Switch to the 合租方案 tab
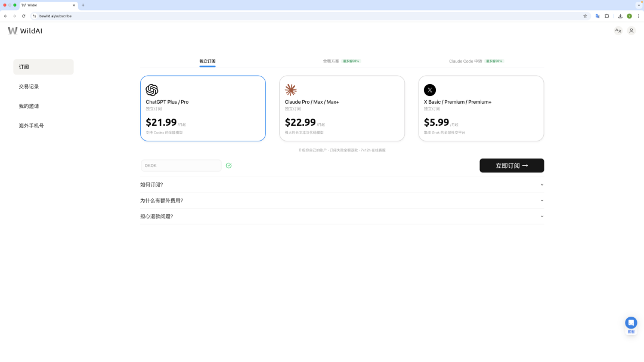This screenshot has width=644, height=362. [331, 61]
